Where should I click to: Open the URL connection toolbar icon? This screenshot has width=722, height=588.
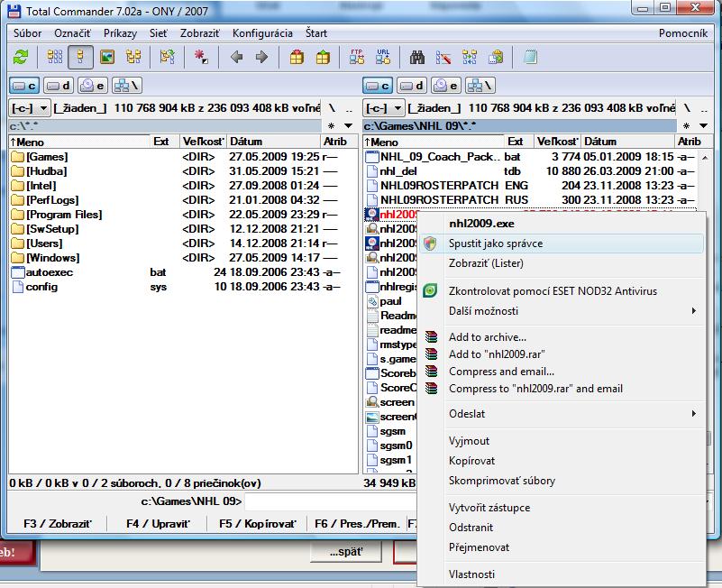(383, 57)
